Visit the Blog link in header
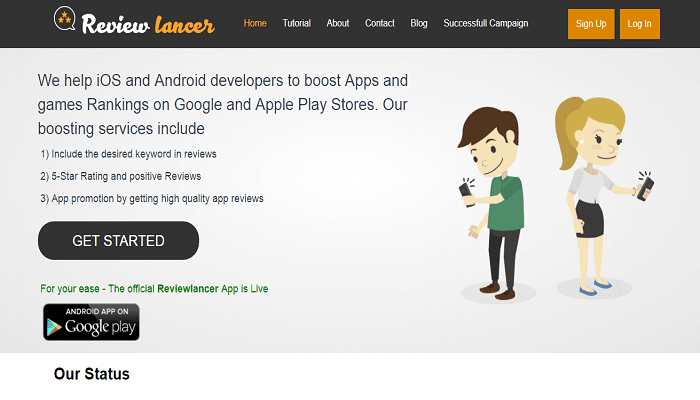Image resolution: width=700 pixels, height=400 pixels. pos(419,23)
